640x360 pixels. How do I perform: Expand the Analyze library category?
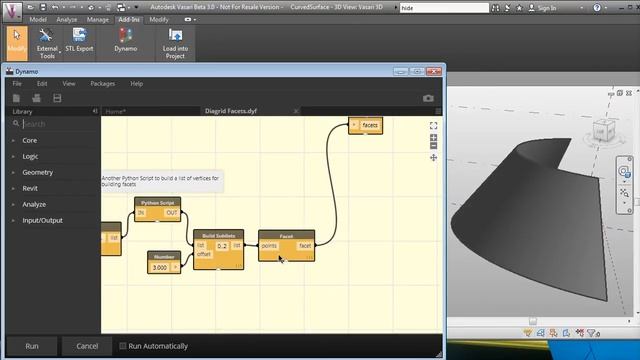34,204
